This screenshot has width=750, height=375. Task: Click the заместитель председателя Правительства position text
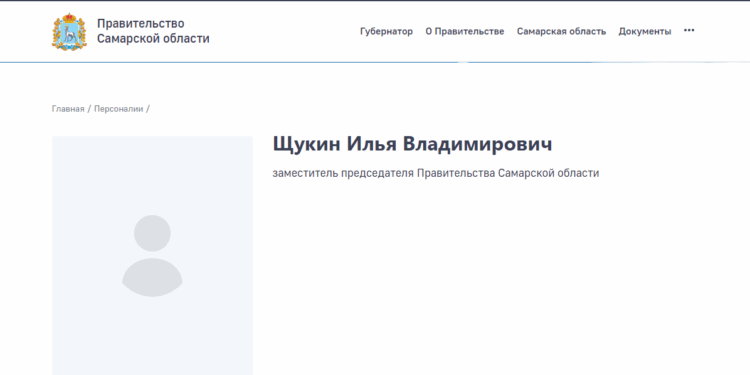coord(436,173)
